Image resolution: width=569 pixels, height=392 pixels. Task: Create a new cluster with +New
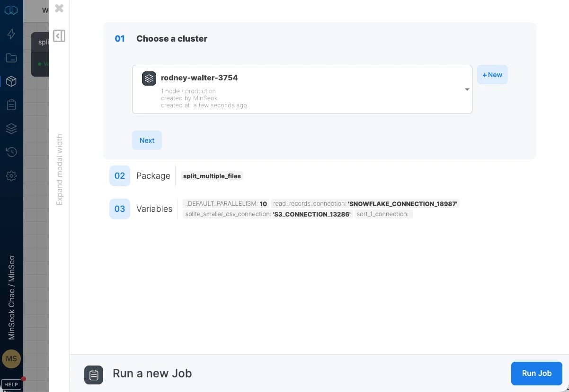(492, 75)
